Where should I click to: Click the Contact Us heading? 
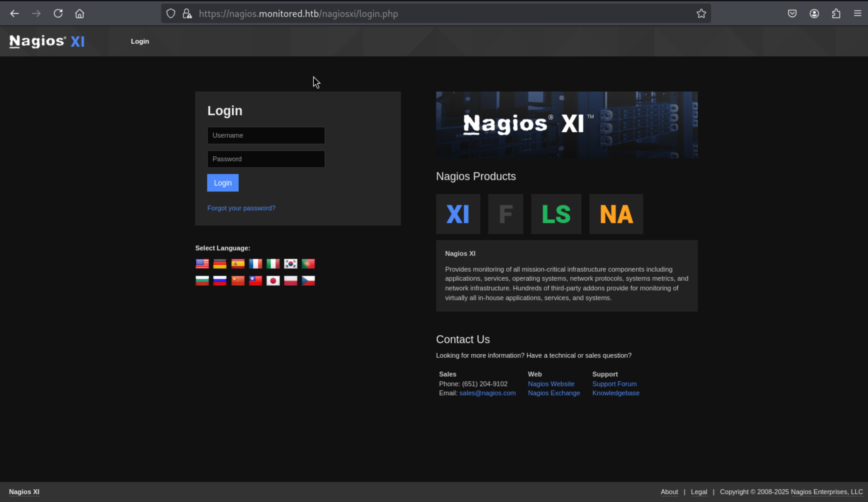(462, 340)
